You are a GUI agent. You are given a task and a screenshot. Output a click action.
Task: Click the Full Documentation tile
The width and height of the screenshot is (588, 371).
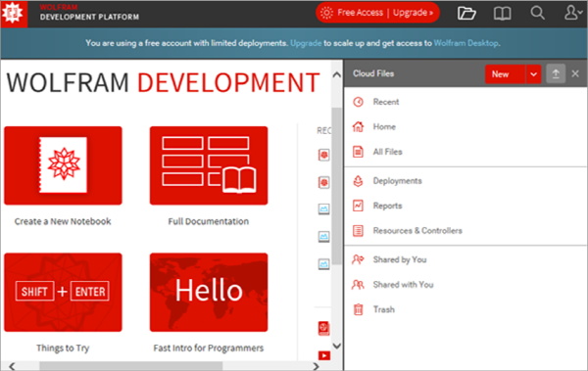[x=209, y=165]
